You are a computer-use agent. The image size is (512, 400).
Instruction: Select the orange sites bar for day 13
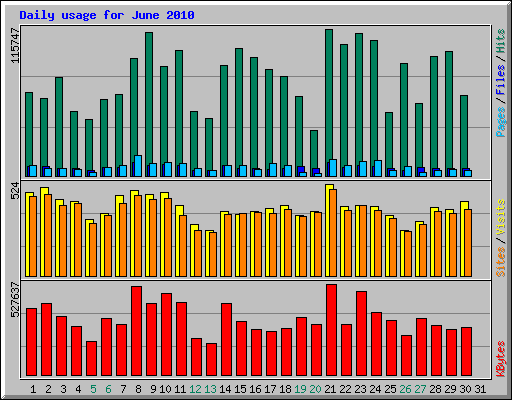[x=213, y=254]
